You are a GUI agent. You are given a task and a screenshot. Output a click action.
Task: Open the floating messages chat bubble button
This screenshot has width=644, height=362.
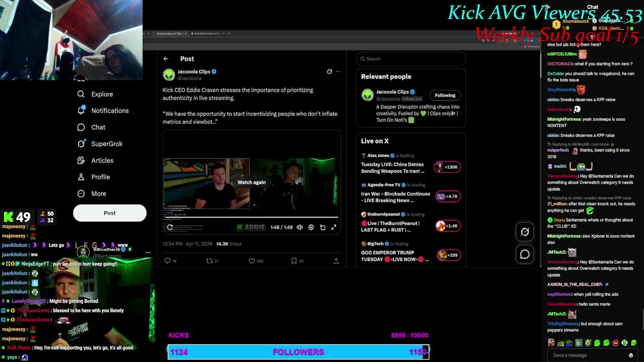click(x=525, y=254)
